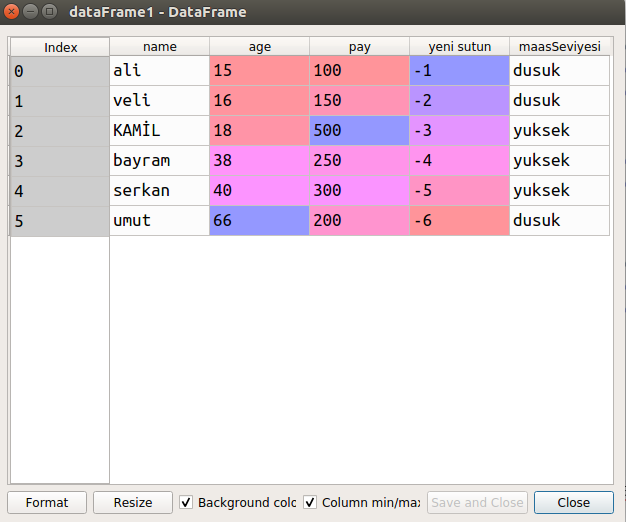Screen dimensions: 626x522
Task: Select the maasSeviyesi column header
Action: [x=560, y=46]
